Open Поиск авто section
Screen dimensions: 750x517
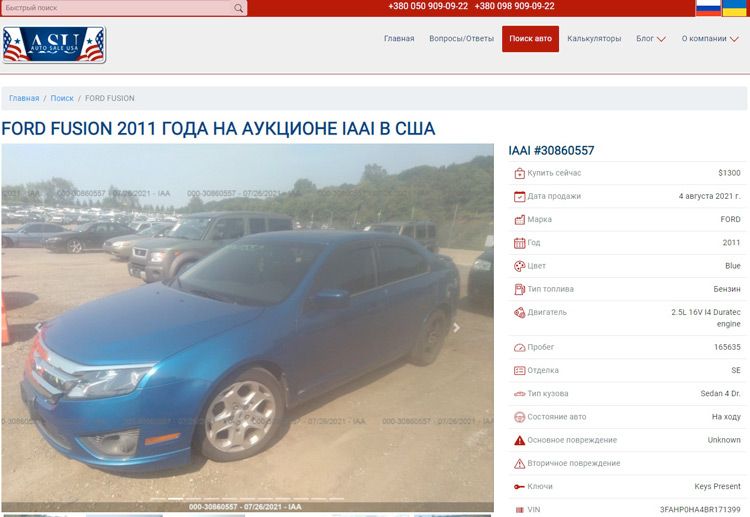click(530, 39)
